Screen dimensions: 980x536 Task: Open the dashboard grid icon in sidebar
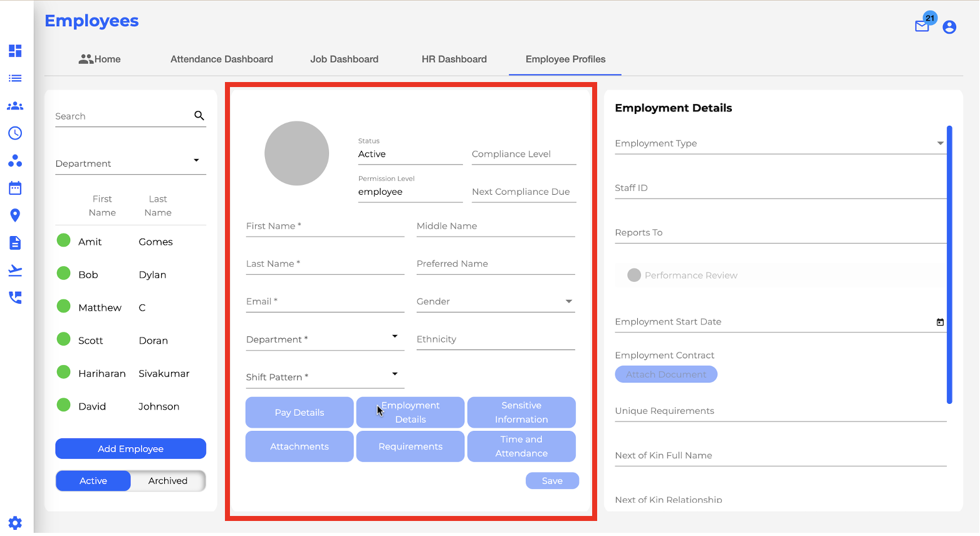coord(15,51)
